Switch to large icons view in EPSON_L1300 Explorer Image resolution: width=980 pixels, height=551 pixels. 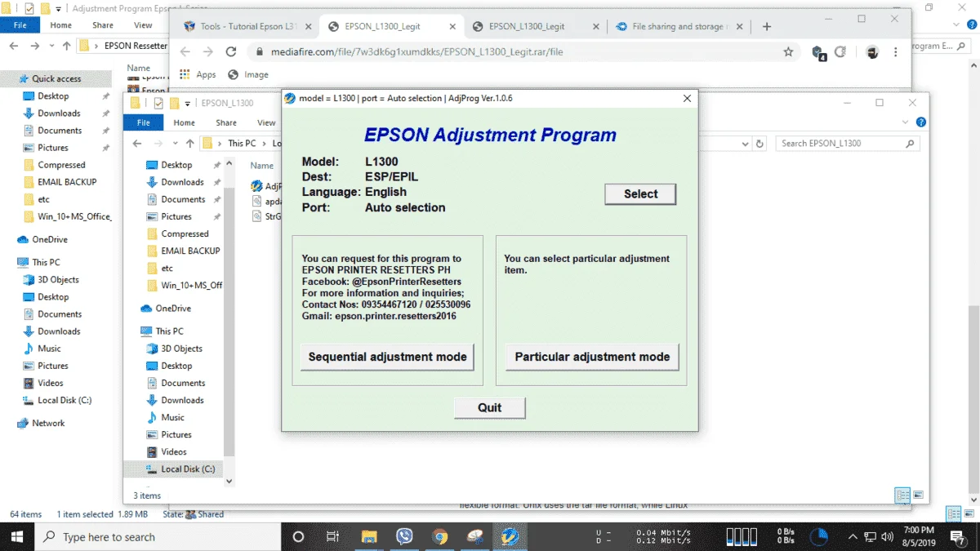point(919,495)
